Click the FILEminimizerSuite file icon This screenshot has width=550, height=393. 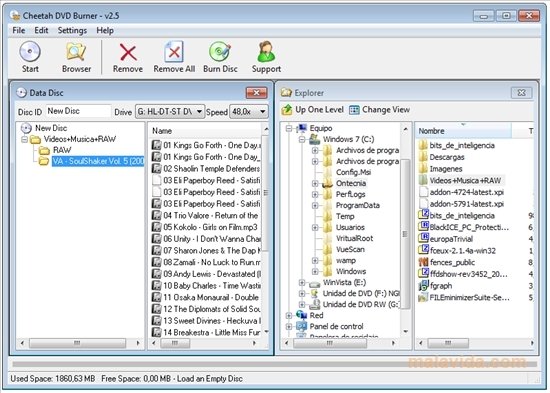pyautogui.click(x=424, y=297)
